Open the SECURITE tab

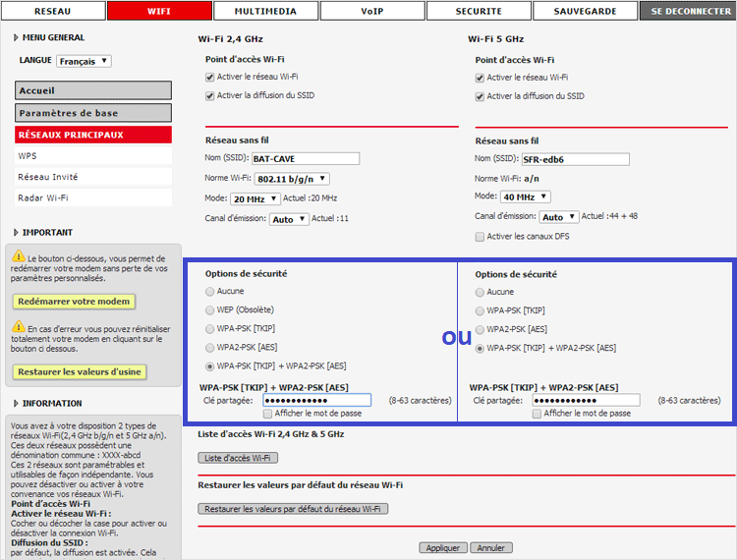(x=479, y=11)
